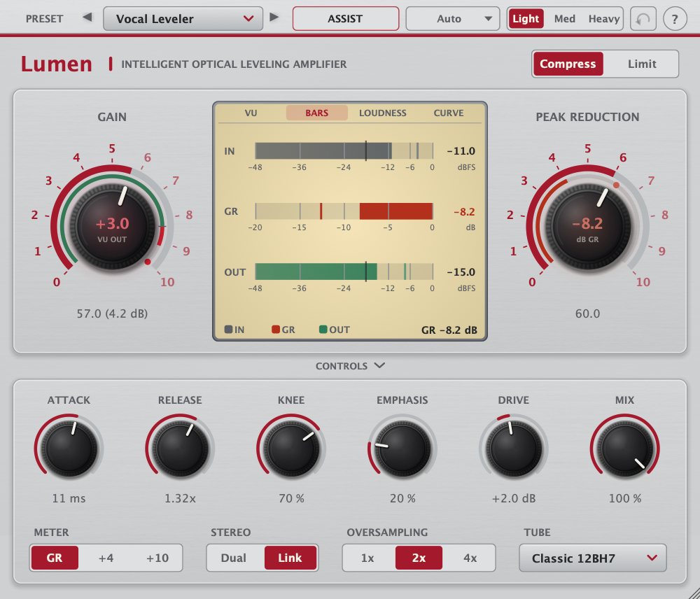
Task: Choose Link stereo mode
Action: 290,558
